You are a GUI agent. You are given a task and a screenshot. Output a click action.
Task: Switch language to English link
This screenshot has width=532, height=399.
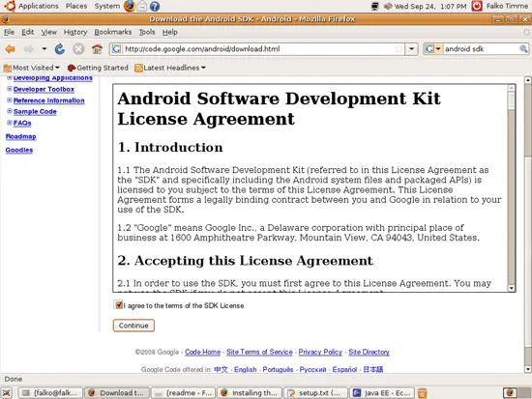246,369
